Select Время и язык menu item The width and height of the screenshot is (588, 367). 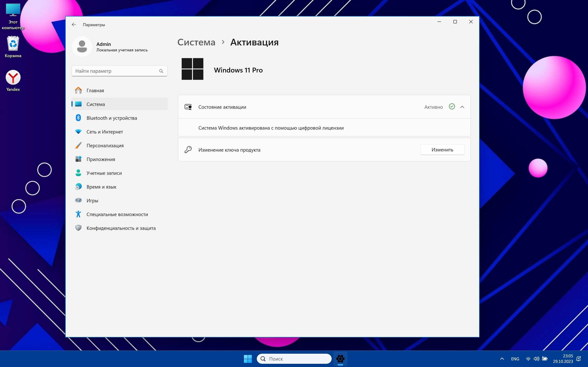101,187
